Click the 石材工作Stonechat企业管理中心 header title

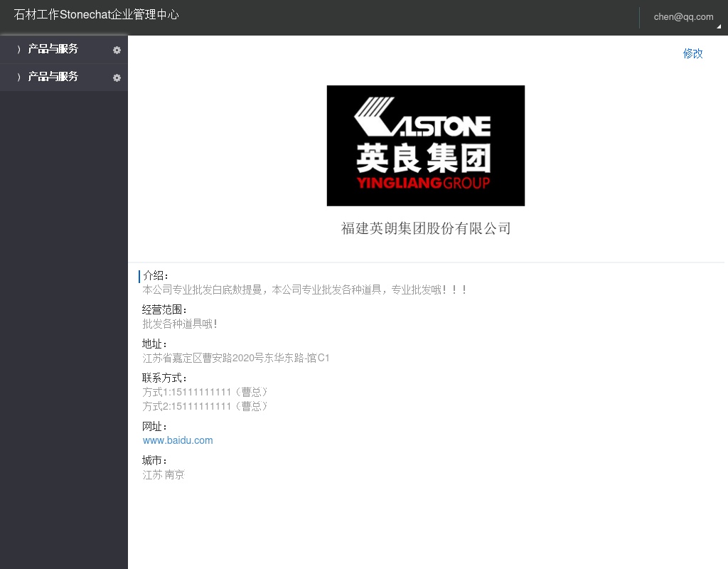tap(97, 14)
